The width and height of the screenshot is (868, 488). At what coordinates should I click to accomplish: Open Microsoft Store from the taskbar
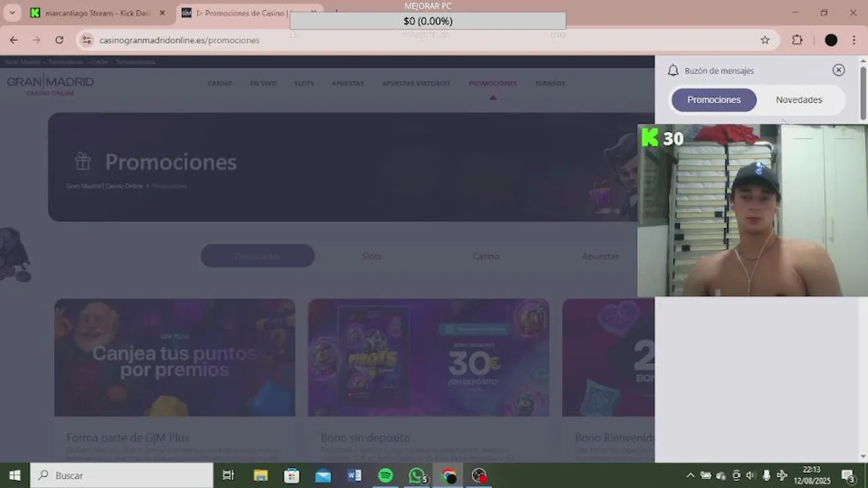(292, 476)
